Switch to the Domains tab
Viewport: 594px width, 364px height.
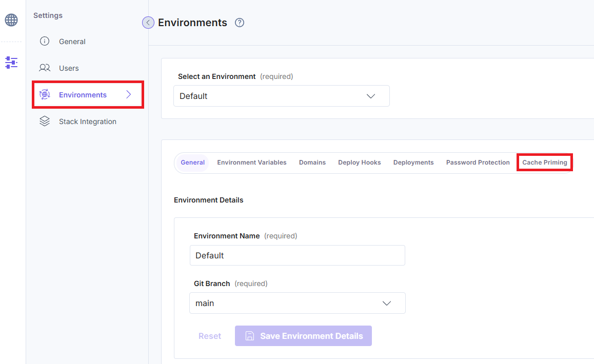click(x=312, y=163)
